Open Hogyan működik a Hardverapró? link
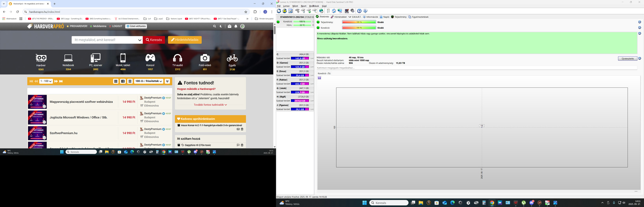The width and height of the screenshot is (644, 207). pyautogui.click(x=196, y=89)
